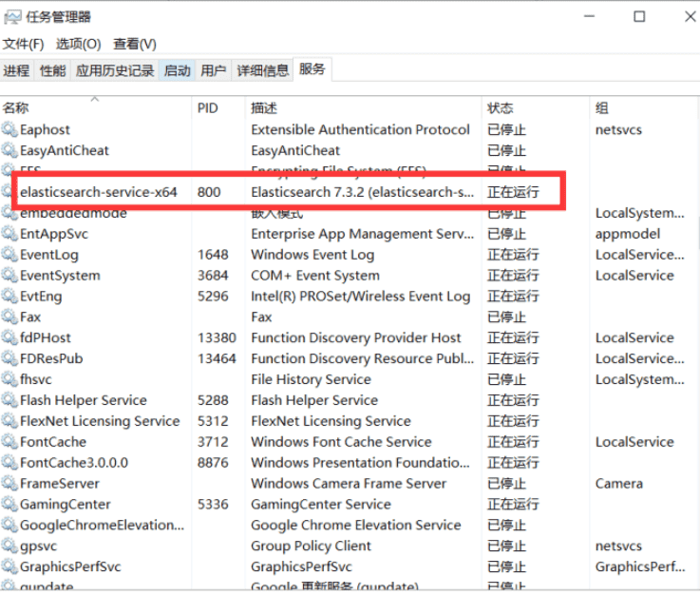Open the 文件(F) menu
700x595 pixels.
pyautogui.click(x=23, y=45)
